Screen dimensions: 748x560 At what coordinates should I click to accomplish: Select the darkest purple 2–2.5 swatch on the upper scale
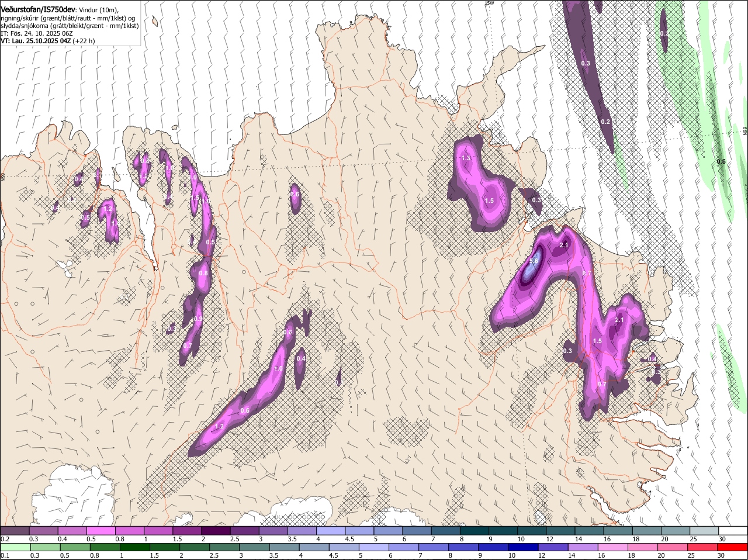pos(216,531)
